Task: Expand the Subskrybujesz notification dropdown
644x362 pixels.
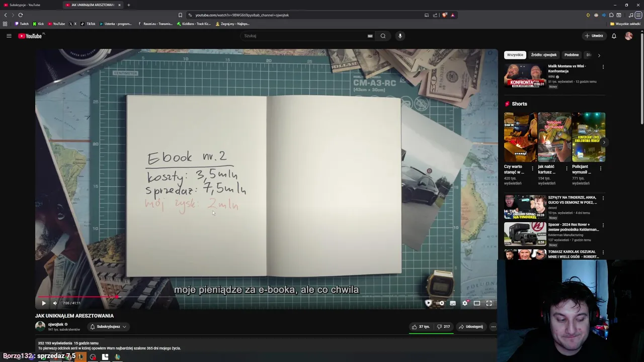Action: [x=108, y=327]
